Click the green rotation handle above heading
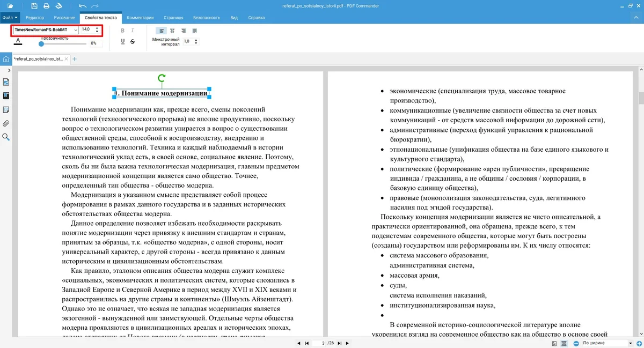Viewport: 644px width, 348px height. pos(162,78)
